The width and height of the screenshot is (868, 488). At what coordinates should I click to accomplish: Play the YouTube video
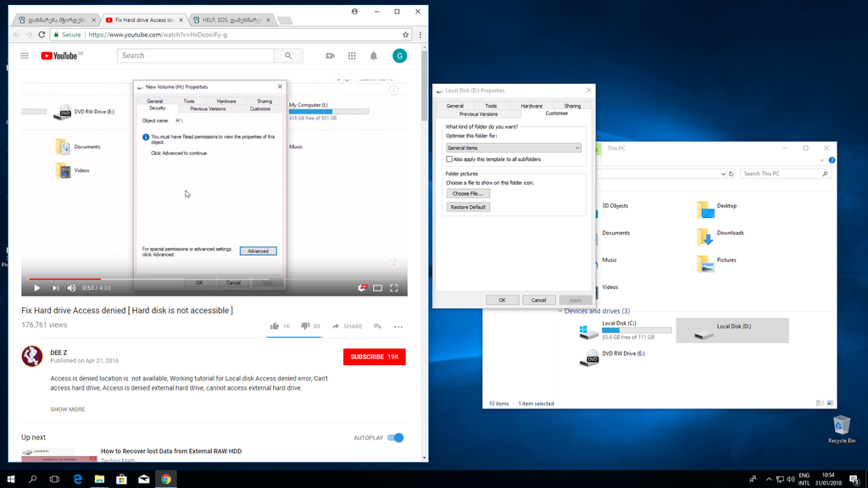(x=37, y=288)
